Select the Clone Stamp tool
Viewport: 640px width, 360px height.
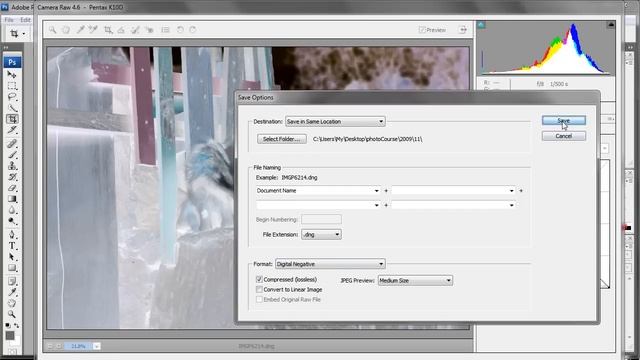[12, 166]
